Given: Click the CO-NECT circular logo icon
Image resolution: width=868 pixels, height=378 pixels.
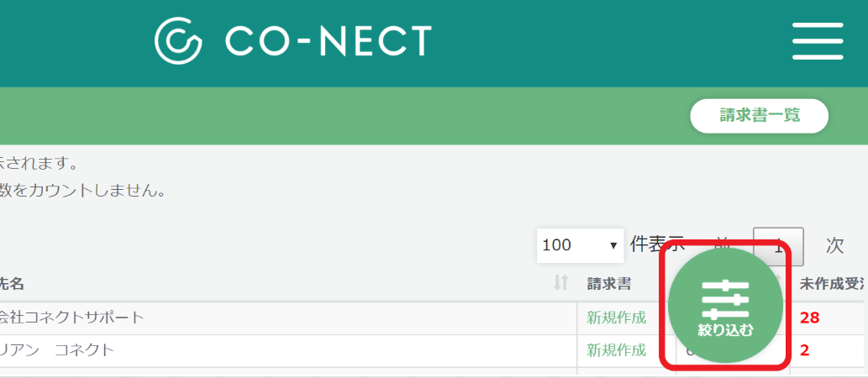Looking at the screenshot, I should click(177, 41).
